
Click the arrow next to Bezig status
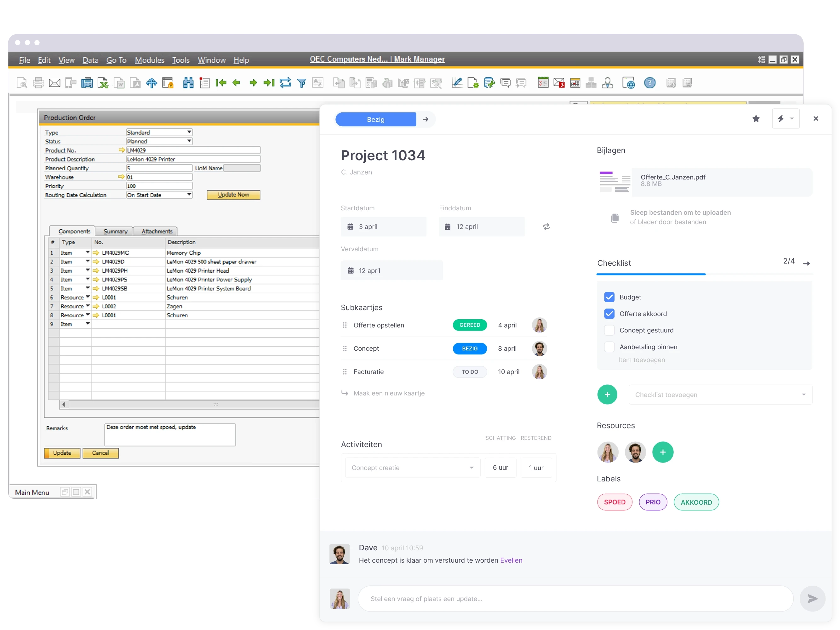click(425, 119)
